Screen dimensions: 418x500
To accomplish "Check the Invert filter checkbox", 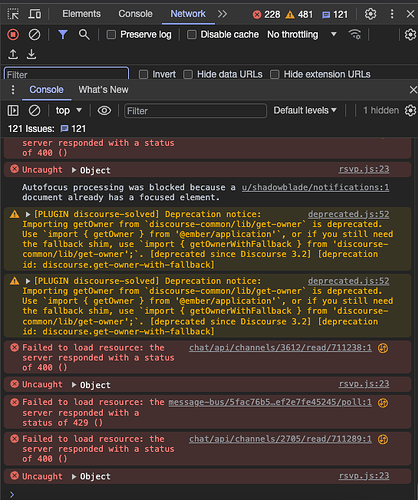I will tap(143, 74).
